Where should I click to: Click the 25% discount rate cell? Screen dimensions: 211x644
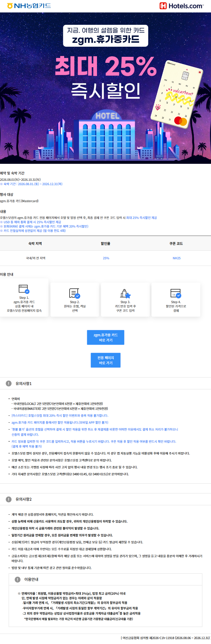(106, 258)
